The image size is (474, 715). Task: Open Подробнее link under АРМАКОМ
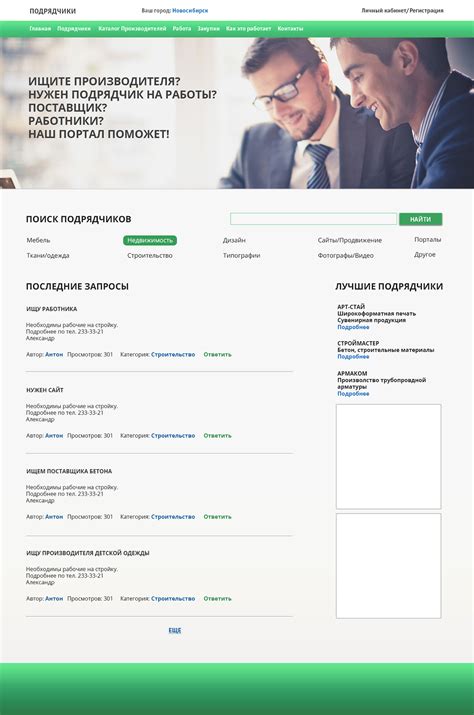tap(353, 394)
